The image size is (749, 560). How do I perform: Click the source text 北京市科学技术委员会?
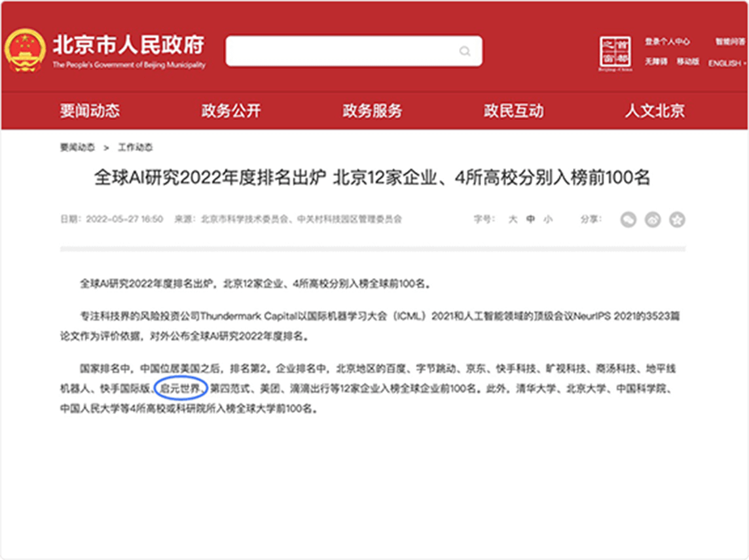click(245, 219)
